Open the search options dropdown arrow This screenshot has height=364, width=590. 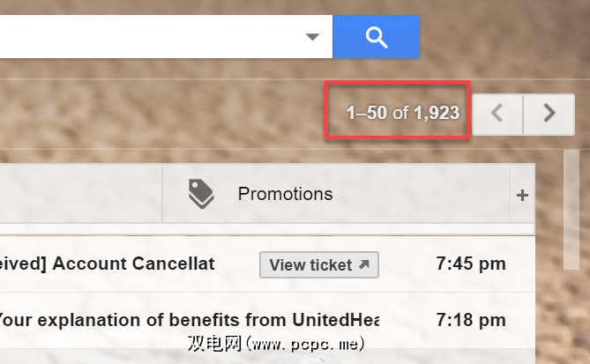[x=312, y=37]
